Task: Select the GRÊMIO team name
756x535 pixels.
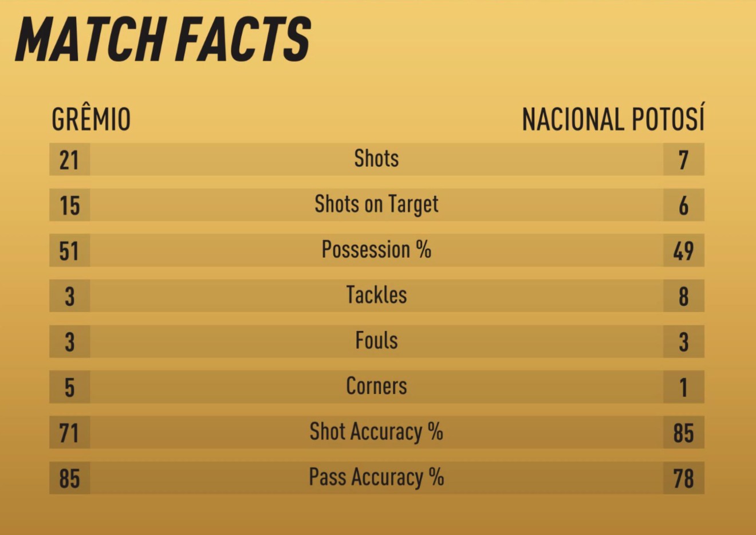Action: point(91,119)
